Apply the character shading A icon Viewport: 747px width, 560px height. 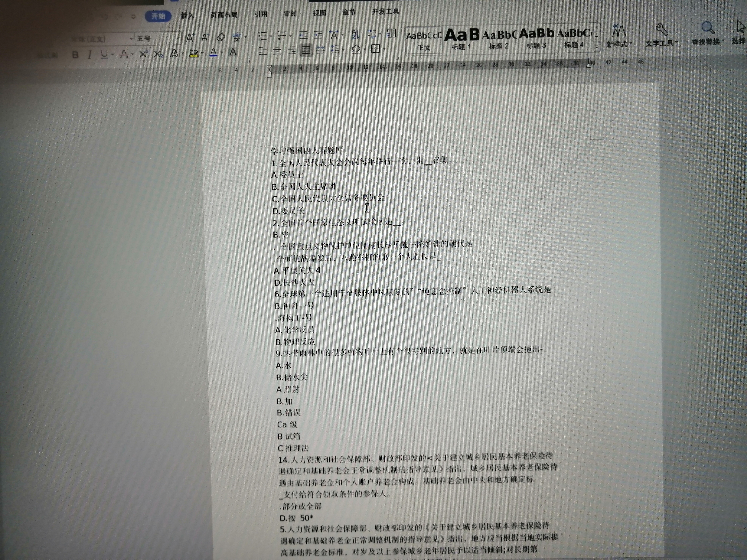point(233,52)
